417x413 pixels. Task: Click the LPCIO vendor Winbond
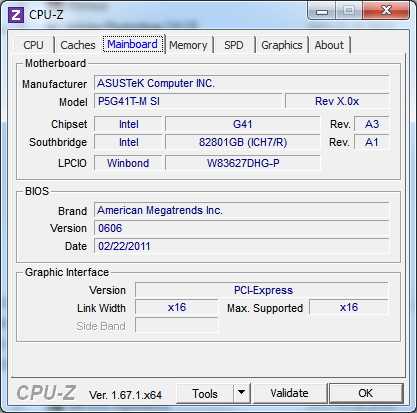128,163
